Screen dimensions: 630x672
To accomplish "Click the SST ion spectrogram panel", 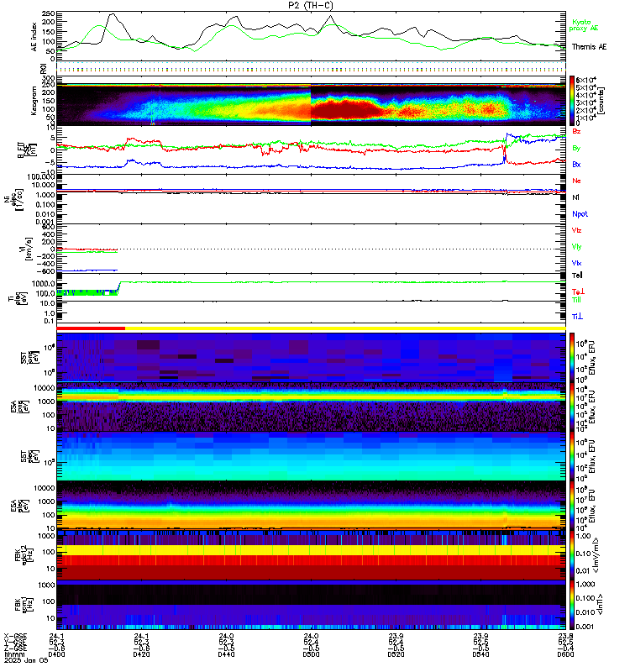I will coord(311,357).
